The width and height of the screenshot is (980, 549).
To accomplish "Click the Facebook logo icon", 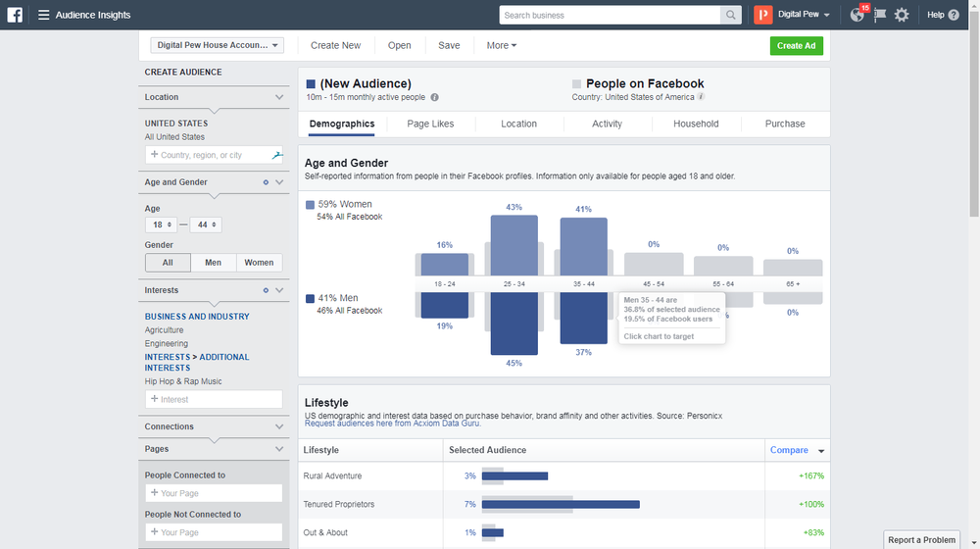I will click(15, 15).
